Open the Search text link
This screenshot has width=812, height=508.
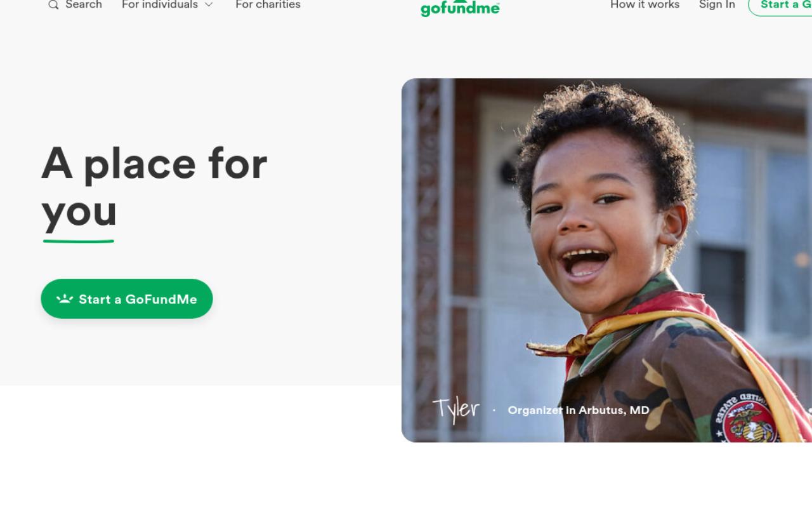pos(84,4)
